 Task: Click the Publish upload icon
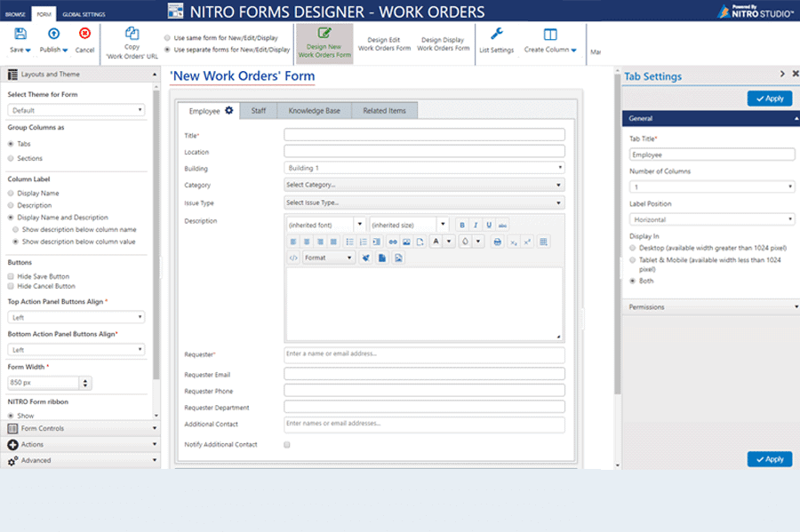[x=53, y=34]
